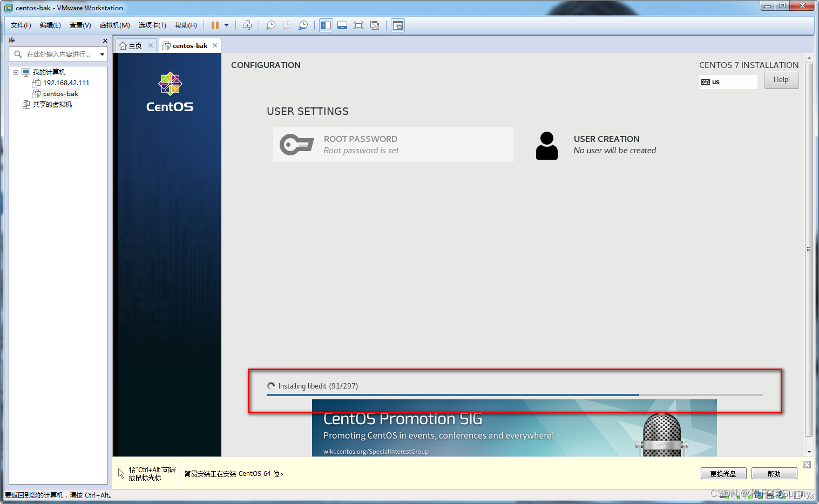Click the CentOS logo

coord(170,92)
